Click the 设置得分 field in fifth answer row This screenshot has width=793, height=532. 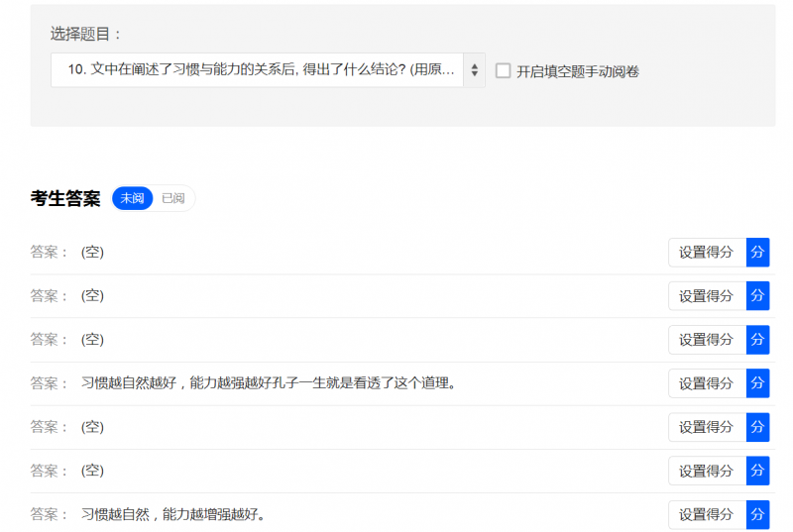[707, 427]
